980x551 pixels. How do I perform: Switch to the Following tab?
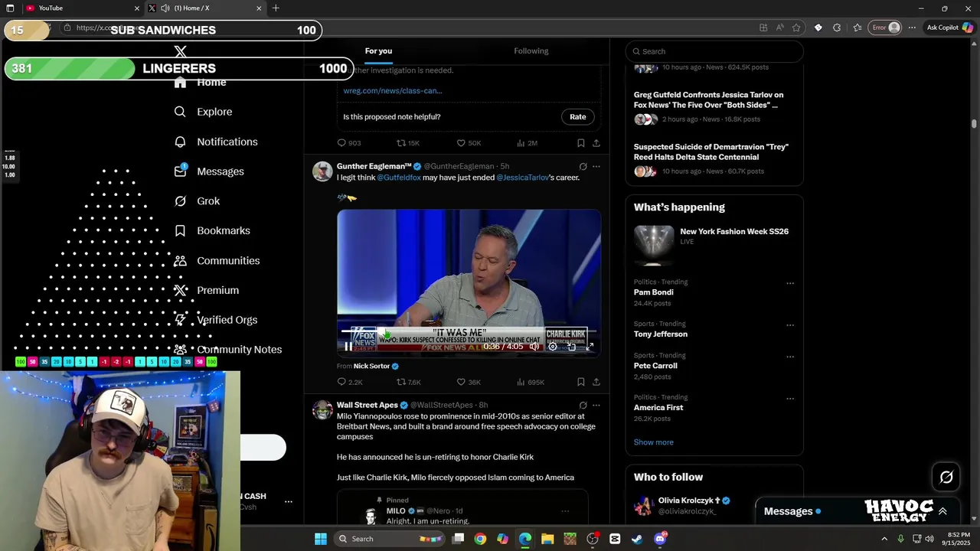coord(531,51)
